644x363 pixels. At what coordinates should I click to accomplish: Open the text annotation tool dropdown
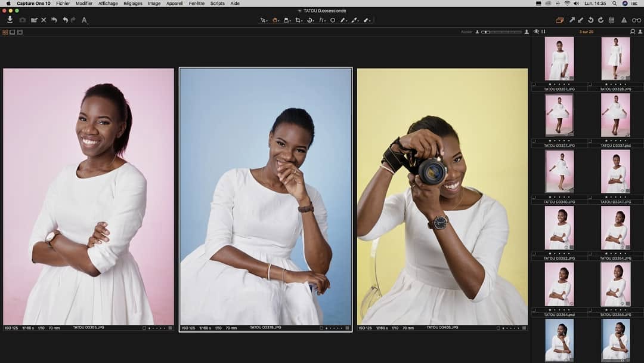click(x=84, y=20)
